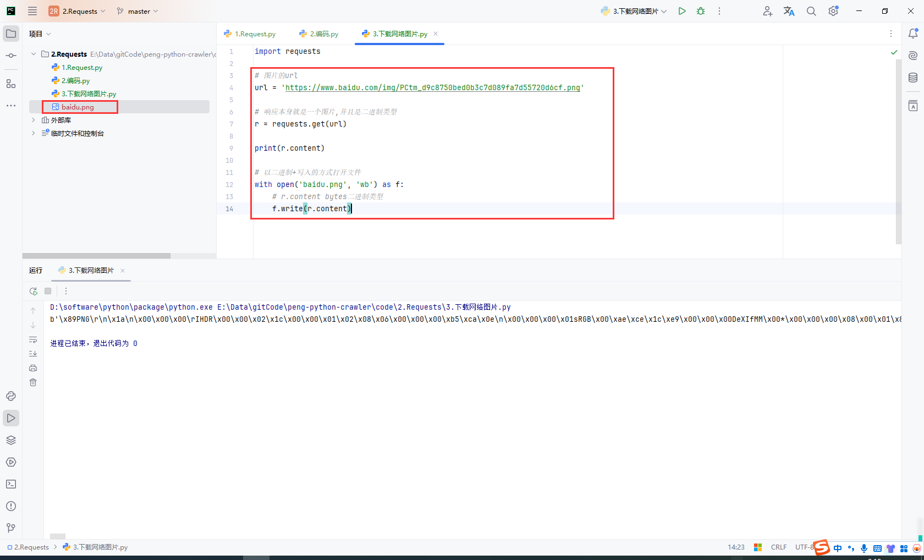Close the 3.下载网络图片.py editor tab
This screenshot has height=560, width=924.
point(436,34)
